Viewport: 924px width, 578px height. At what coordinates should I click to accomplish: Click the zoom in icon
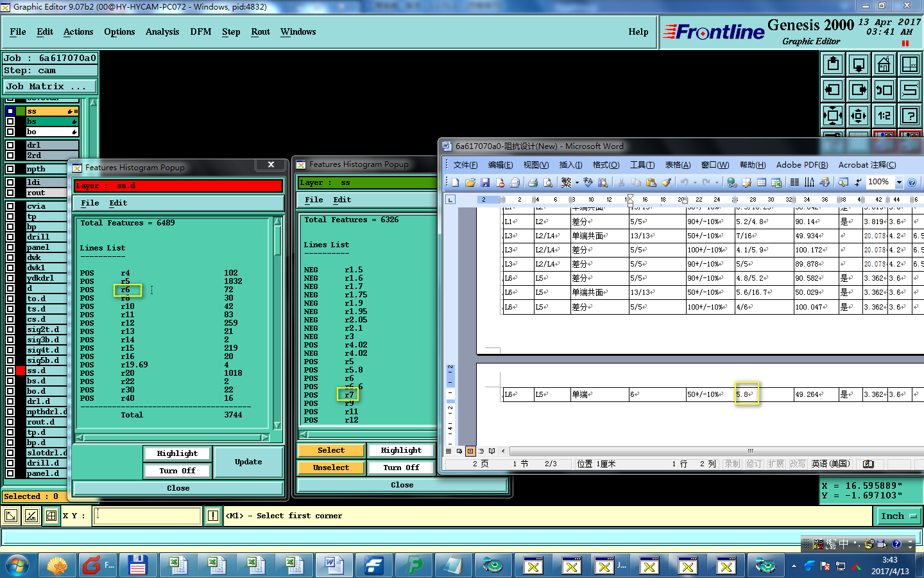[x=833, y=116]
